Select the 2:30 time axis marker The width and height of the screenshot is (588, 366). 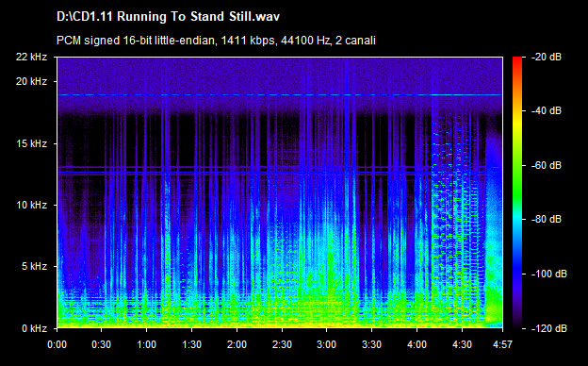(282, 344)
